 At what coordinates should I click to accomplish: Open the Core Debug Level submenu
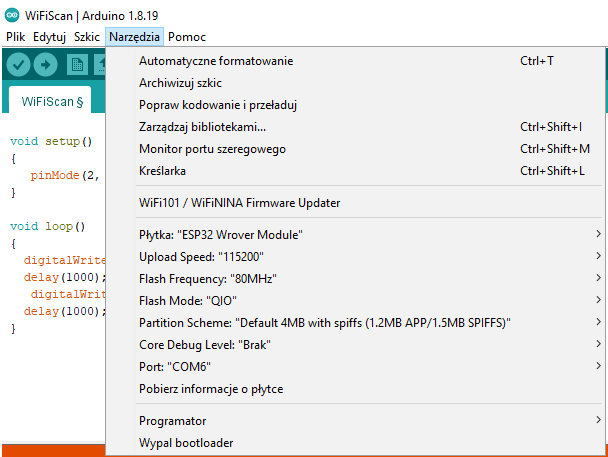(370, 345)
